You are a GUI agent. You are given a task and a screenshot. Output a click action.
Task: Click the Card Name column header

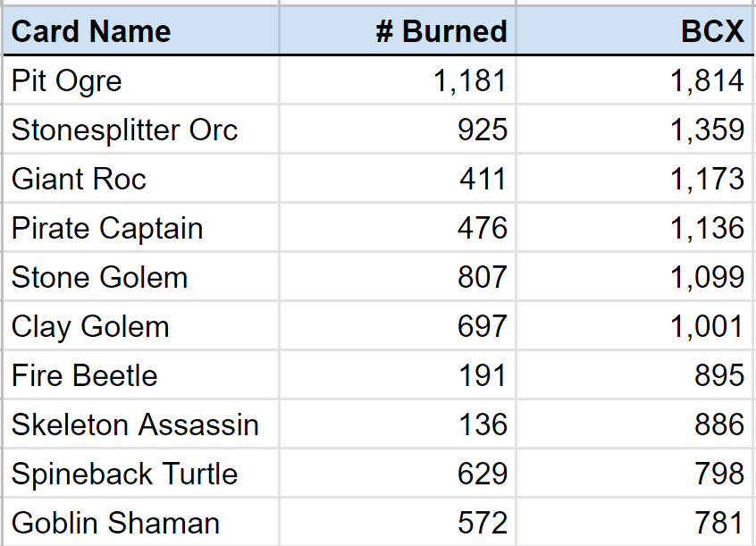tap(91, 32)
